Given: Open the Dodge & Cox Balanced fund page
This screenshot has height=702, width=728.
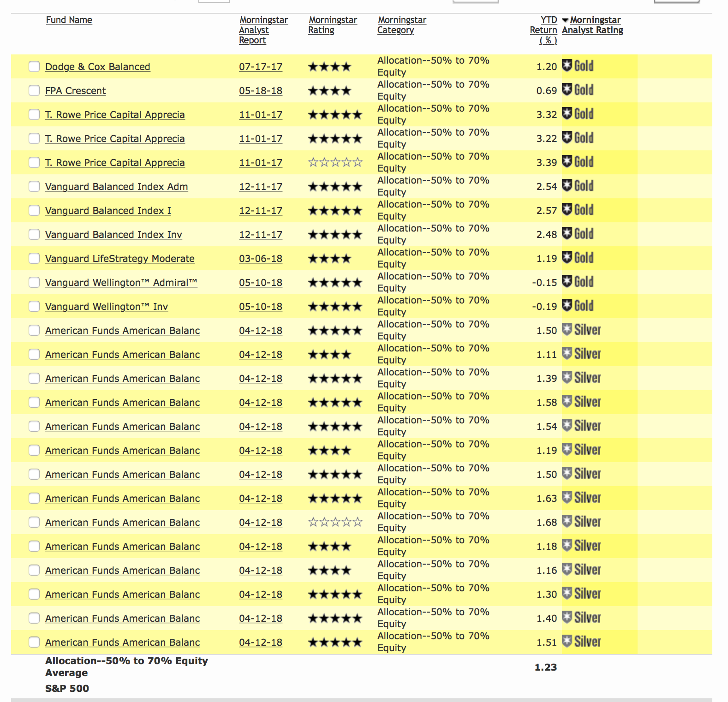Looking at the screenshot, I should [x=98, y=66].
